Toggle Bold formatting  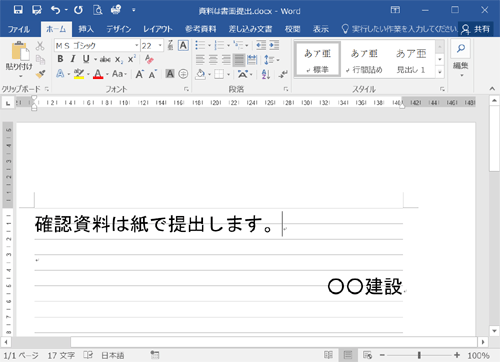coord(60,59)
